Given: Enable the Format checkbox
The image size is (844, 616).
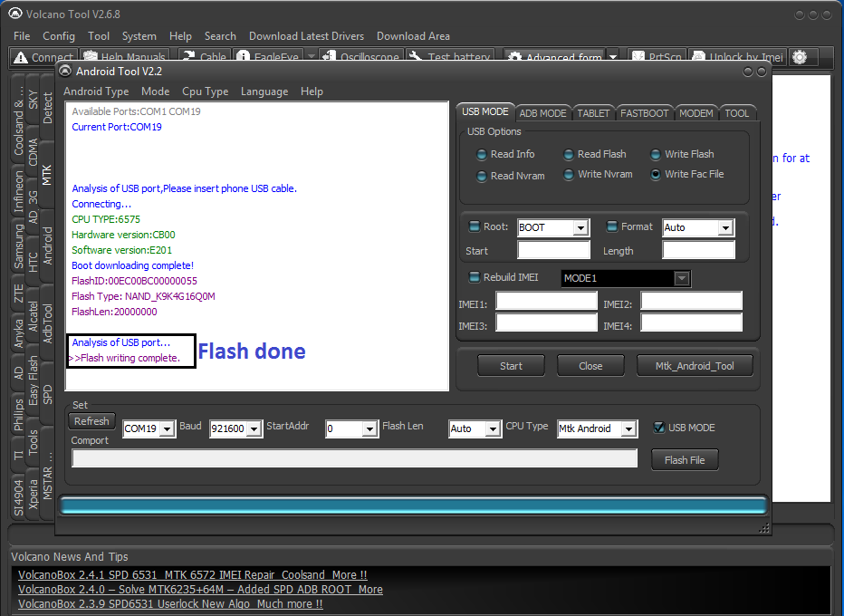Looking at the screenshot, I should pos(612,226).
